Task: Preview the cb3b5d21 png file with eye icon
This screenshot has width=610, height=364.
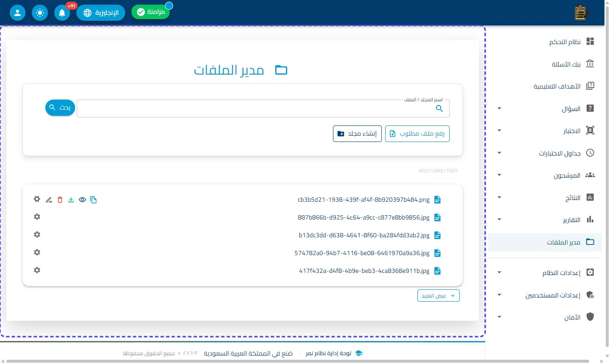Action: coord(82,200)
